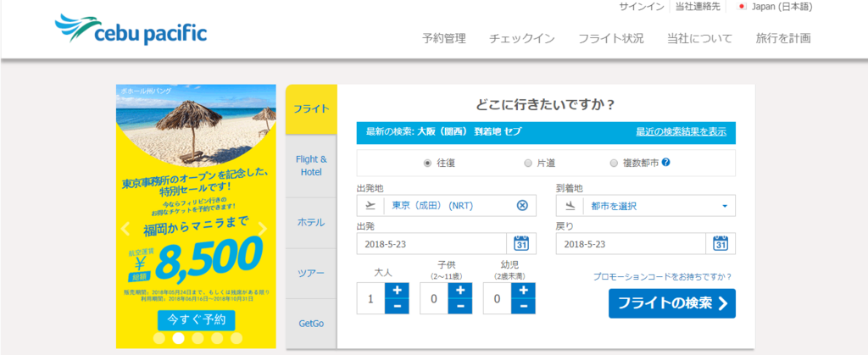
Task: Click the 今すぐ予約 book now button
Action: [196, 319]
